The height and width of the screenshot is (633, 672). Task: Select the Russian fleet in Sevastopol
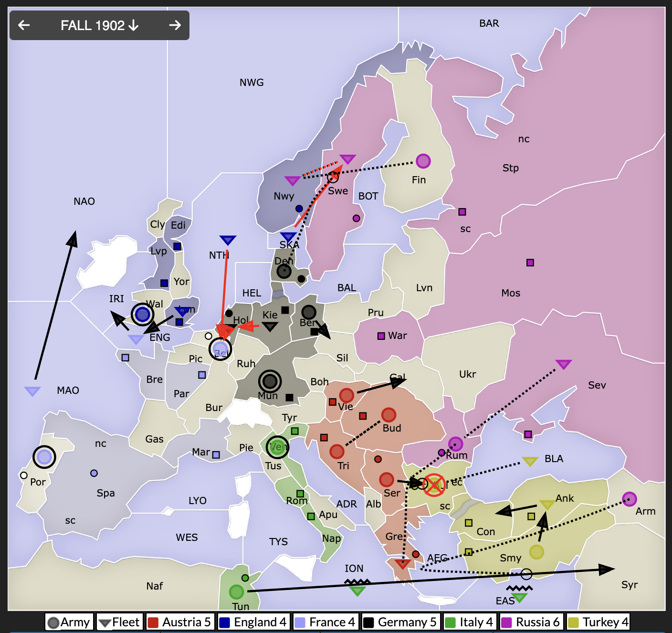coord(564,365)
